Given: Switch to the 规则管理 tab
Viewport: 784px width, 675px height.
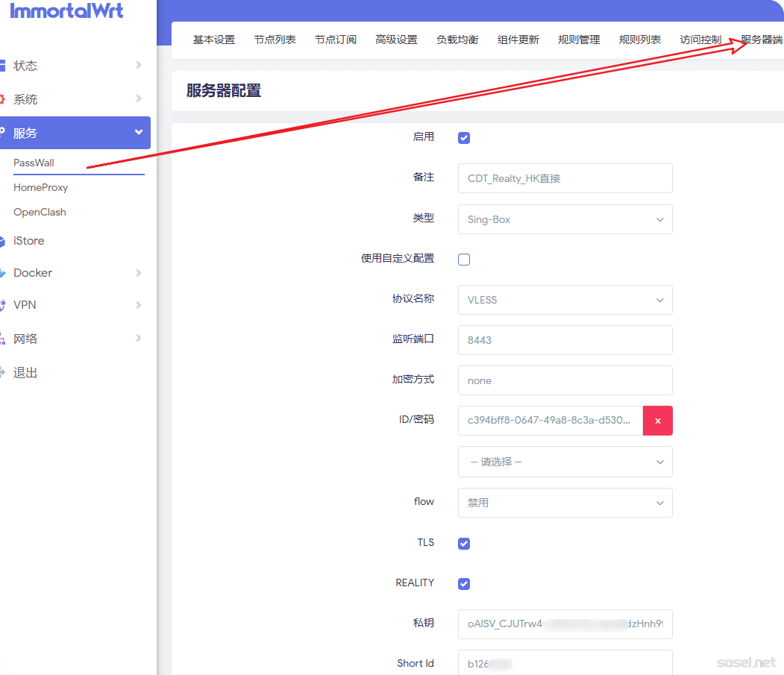Looking at the screenshot, I should click(579, 40).
